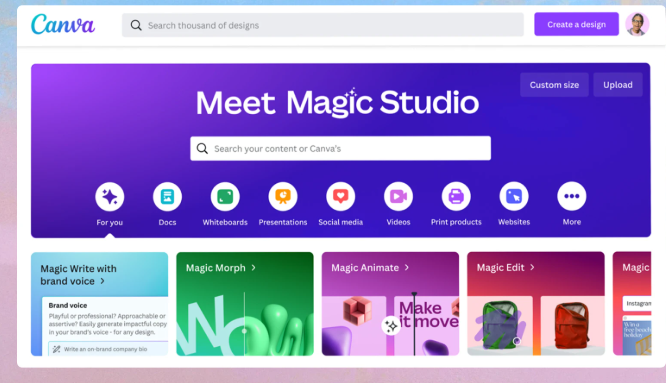Expand the More categories ellipsis

click(572, 196)
